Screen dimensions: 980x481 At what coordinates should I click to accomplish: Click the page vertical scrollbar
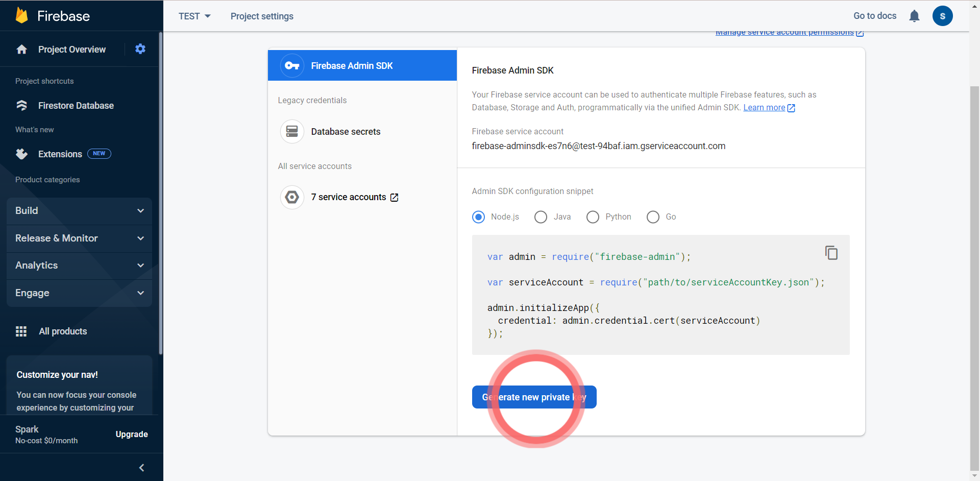[974, 278]
